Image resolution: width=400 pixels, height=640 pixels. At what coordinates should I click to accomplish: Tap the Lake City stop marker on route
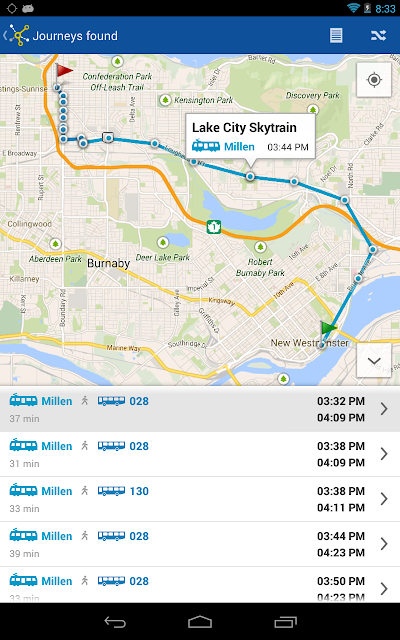250,176
